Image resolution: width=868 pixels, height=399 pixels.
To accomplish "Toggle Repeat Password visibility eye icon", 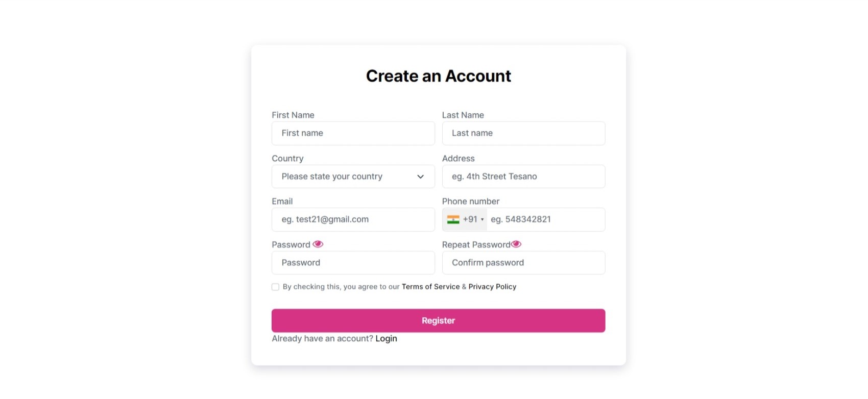I will (x=516, y=244).
